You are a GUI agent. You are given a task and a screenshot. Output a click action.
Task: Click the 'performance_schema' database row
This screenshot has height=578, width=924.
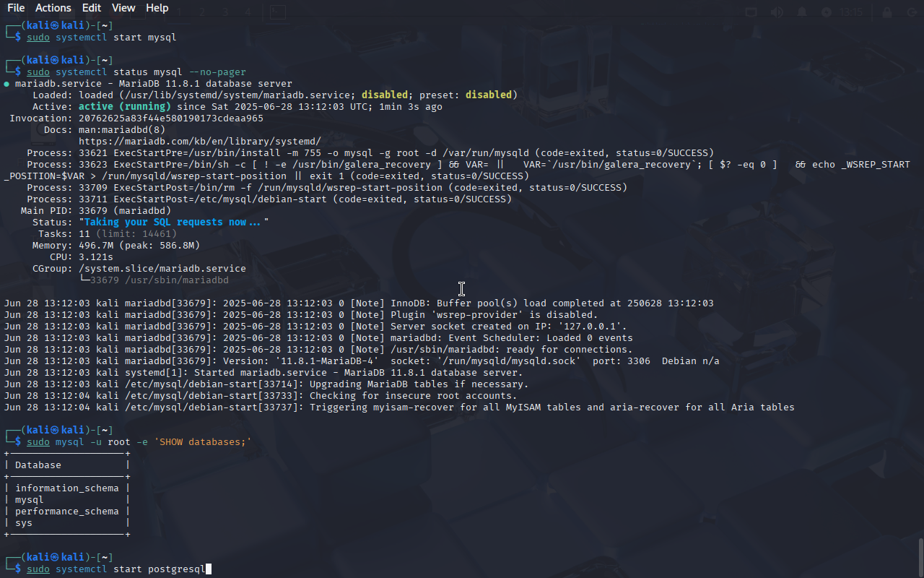67,511
